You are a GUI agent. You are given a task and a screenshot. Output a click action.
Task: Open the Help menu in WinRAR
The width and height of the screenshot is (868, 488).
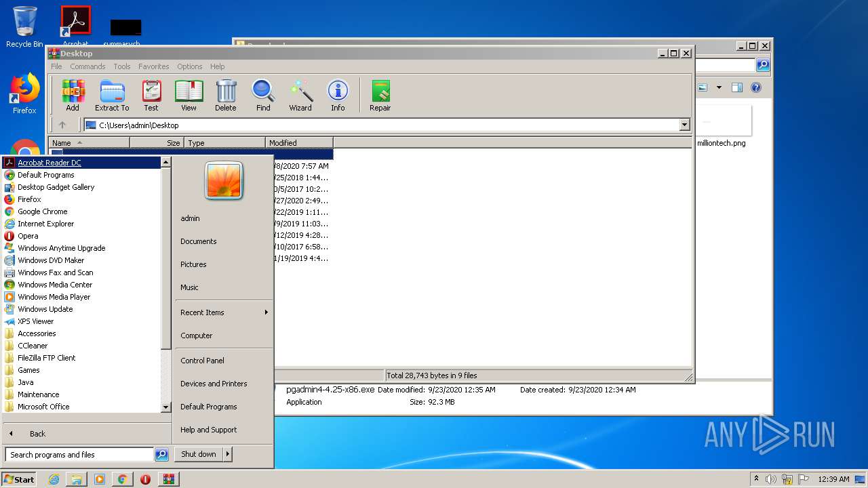pos(218,66)
